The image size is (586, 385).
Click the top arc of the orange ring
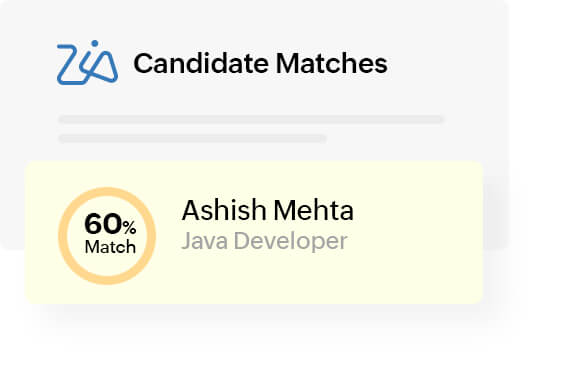click(x=107, y=191)
